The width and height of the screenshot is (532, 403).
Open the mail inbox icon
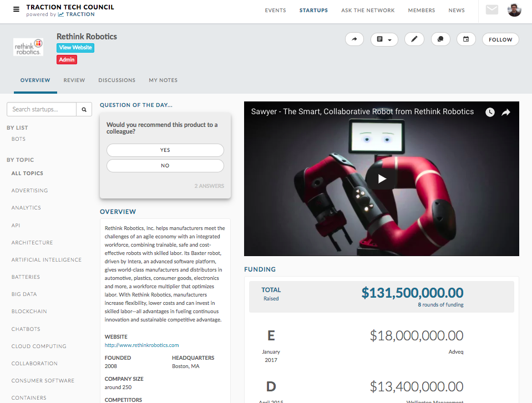pyautogui.click(x=492, y=10)
